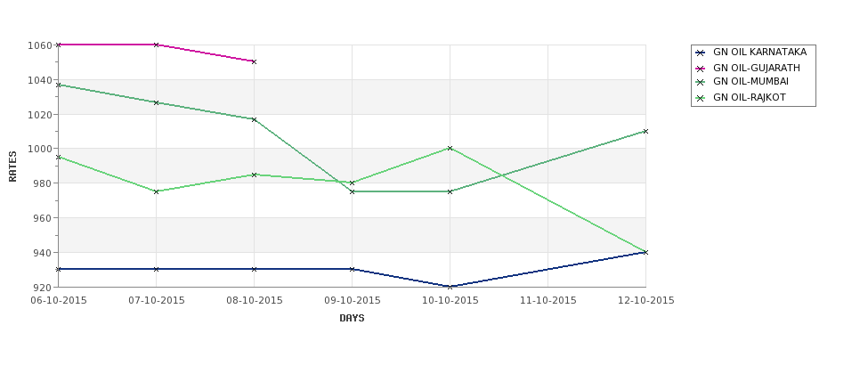
Task: Click the 09-10-2015 x-axis label
Action: pos(352,301)
